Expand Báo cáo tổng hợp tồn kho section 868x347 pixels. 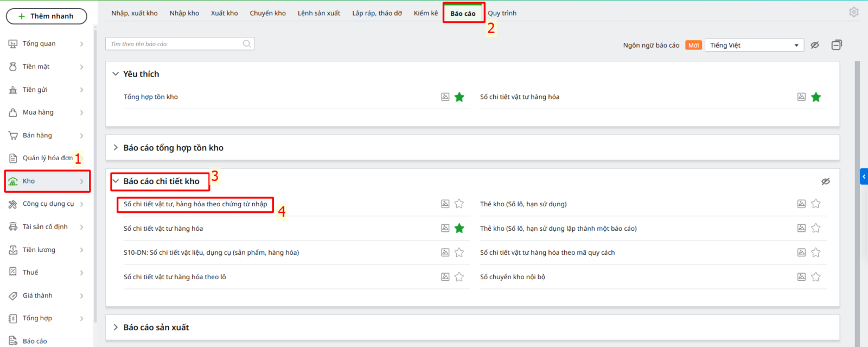tap(173, 148)
